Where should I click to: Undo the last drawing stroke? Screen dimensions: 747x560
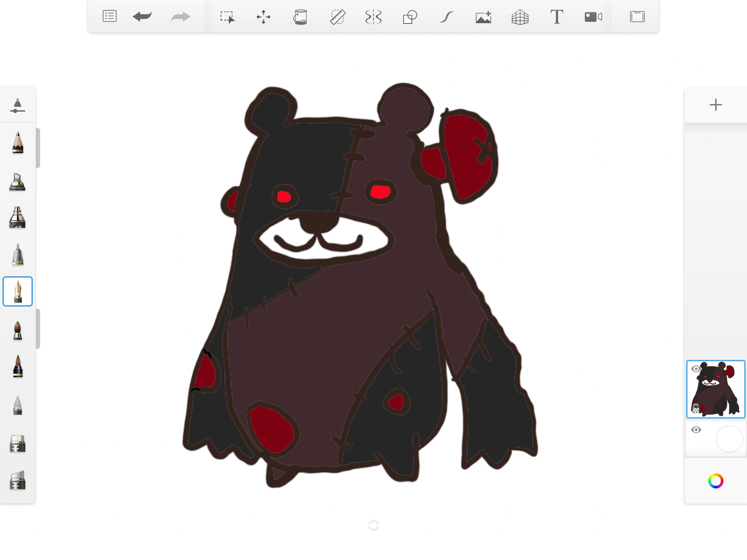[142, 16]
